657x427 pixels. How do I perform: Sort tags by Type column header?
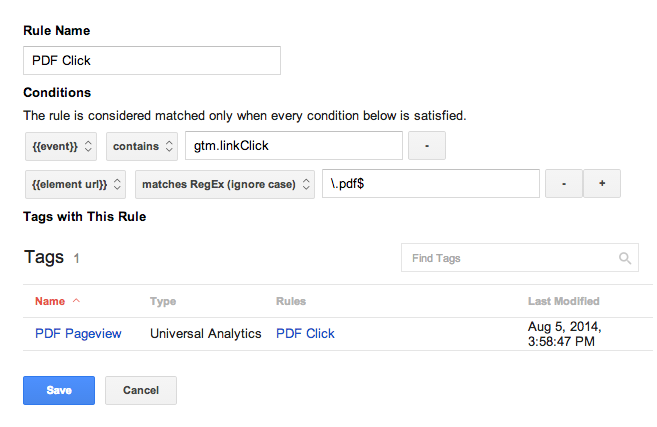[163, 301]
